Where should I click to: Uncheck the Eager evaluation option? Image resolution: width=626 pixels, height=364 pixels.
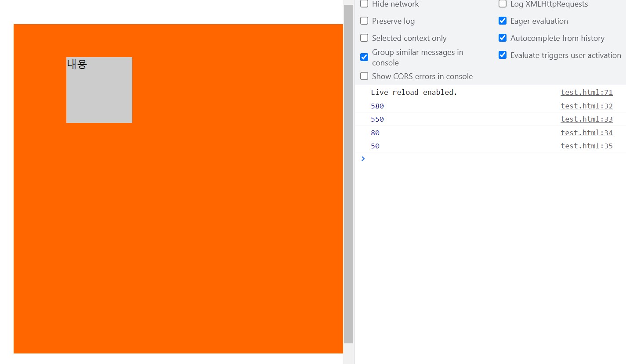503,21
